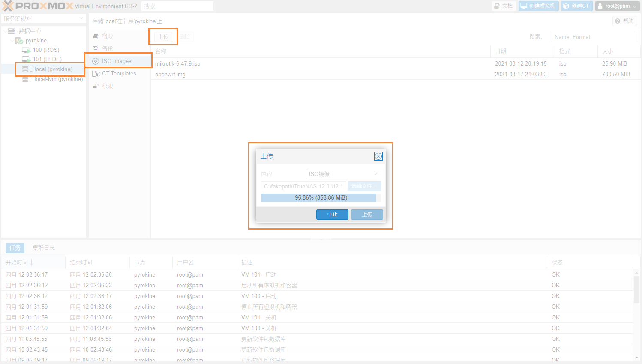Screen dimensions: 642x364
Task: Click the local (pyrokine) storage database icon
Action: tap(25, 69)
